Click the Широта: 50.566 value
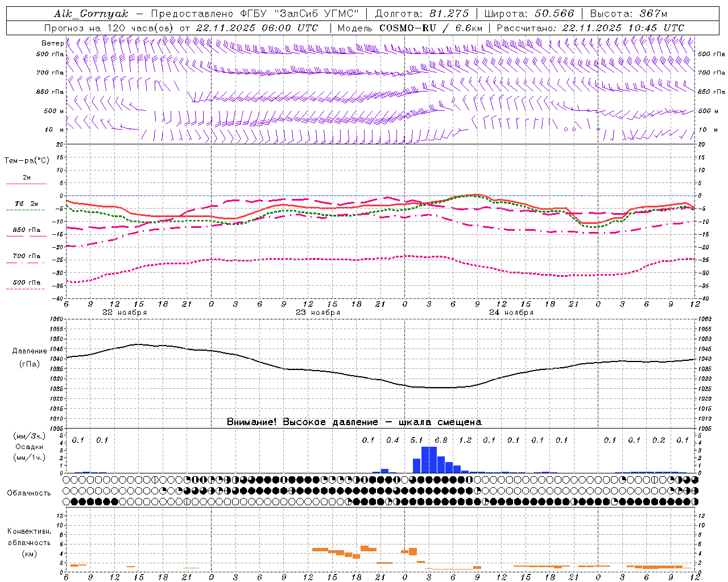The image size is (728, 582). [530, 14]
